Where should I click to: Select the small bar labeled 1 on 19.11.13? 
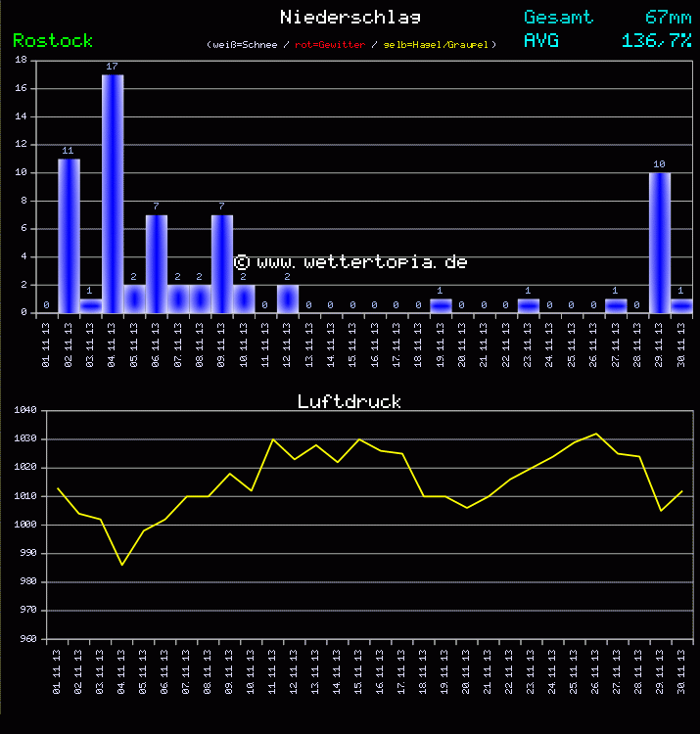(442, 305)
